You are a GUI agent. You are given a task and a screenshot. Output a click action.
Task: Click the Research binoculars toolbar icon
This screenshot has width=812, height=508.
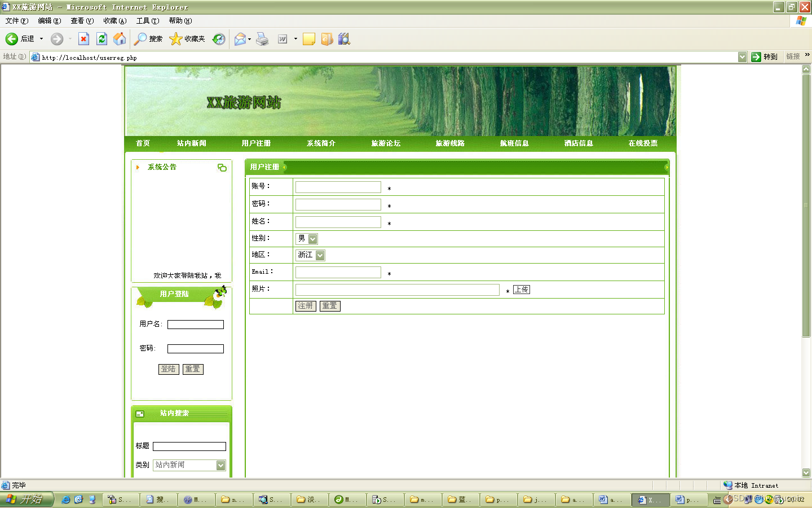(x=344, y=39)
